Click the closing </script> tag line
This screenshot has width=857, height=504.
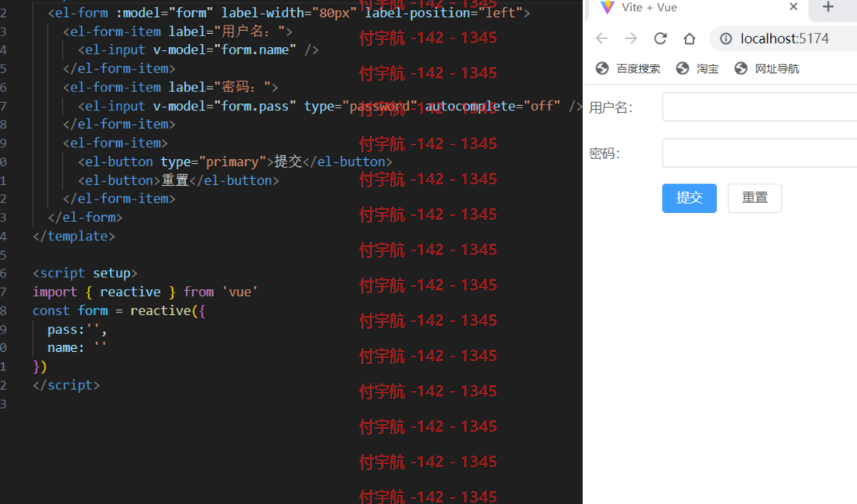point(66,385)
